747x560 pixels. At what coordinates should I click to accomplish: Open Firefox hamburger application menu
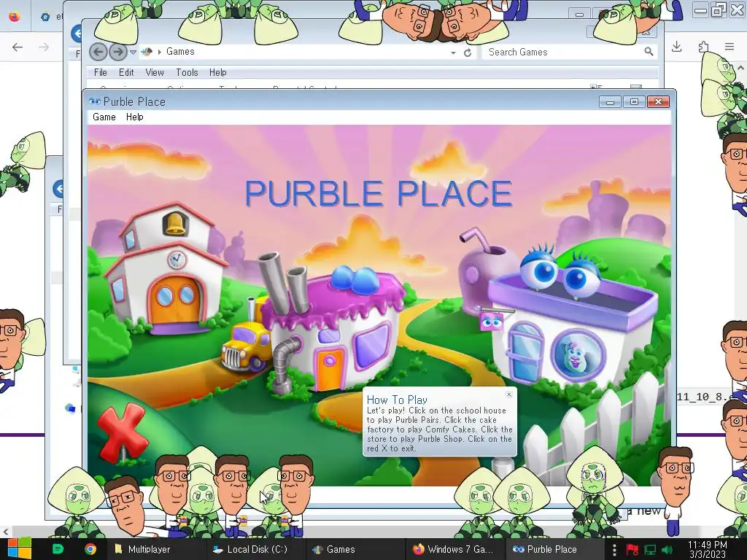tap(729, 46)
